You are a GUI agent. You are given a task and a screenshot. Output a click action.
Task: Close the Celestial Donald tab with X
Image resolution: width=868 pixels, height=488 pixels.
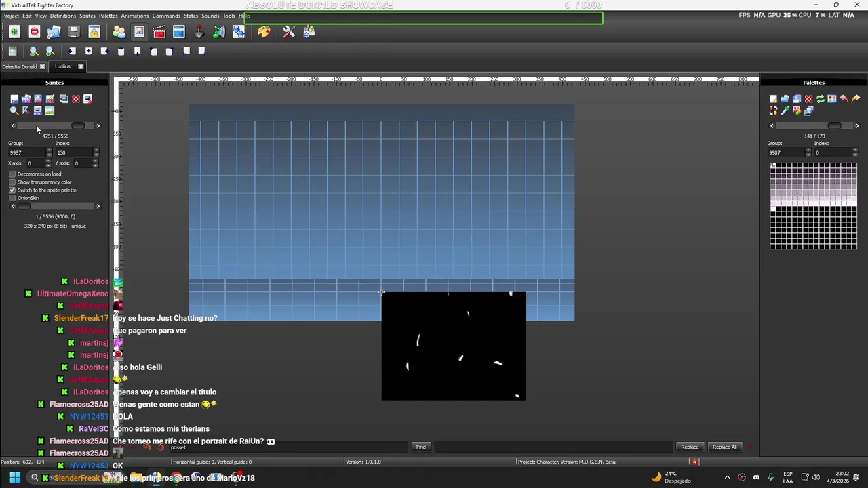tap(42, 66)
